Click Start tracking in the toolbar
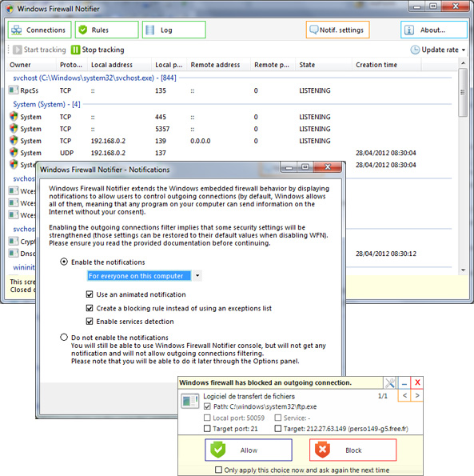This screenshot has width=474, height=476. tap(39, 50)
